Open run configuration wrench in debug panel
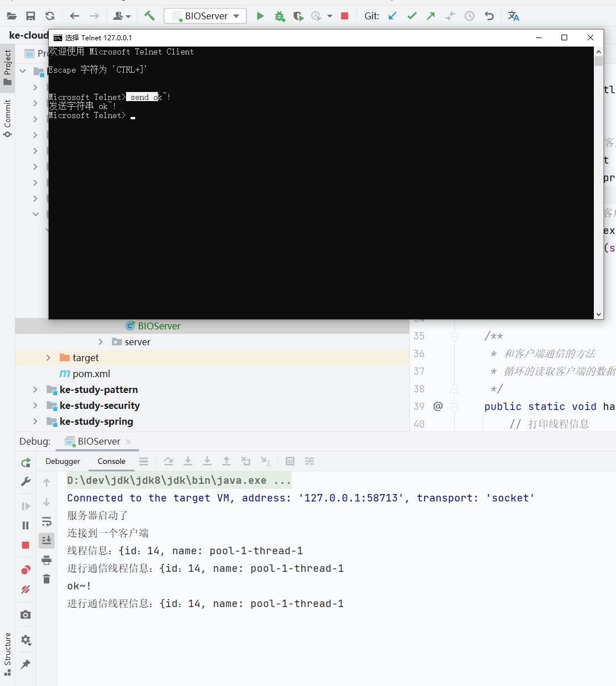 click(x=26, y=482)
